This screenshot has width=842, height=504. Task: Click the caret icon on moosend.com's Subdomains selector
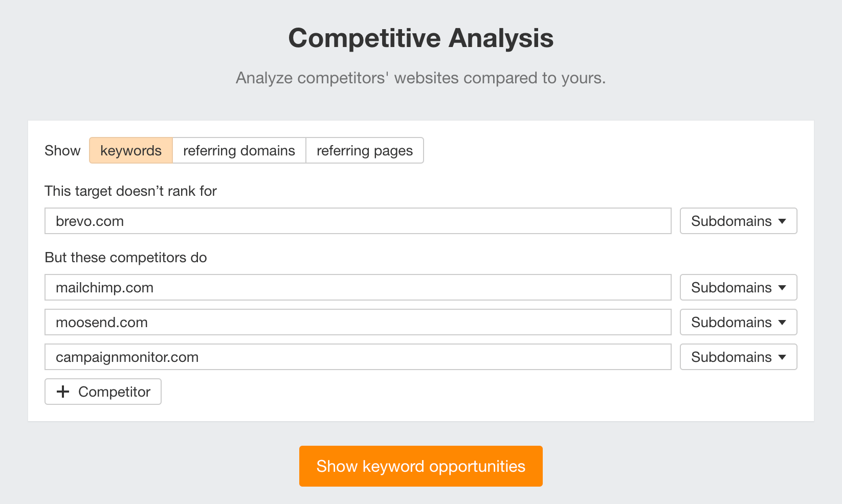coord(782,322)
